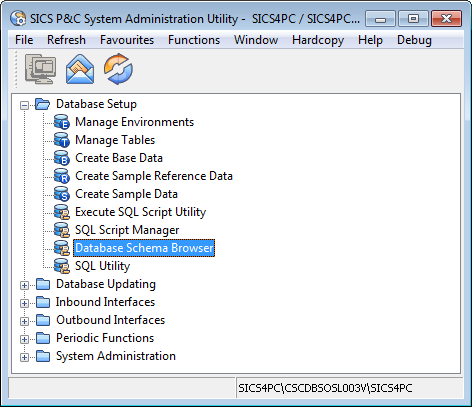Minimize the SICS administration window

[380, 19]
